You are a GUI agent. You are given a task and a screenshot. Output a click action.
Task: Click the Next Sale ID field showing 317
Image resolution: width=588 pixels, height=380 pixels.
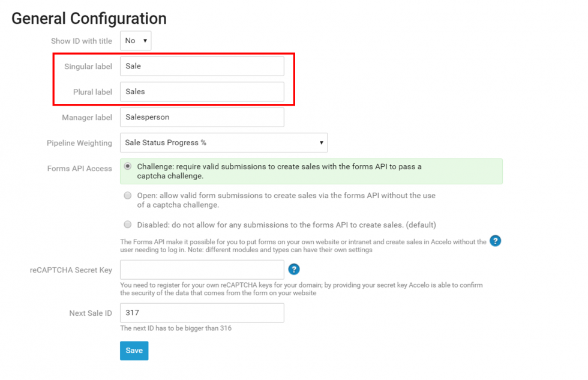[x=202, y=313]
